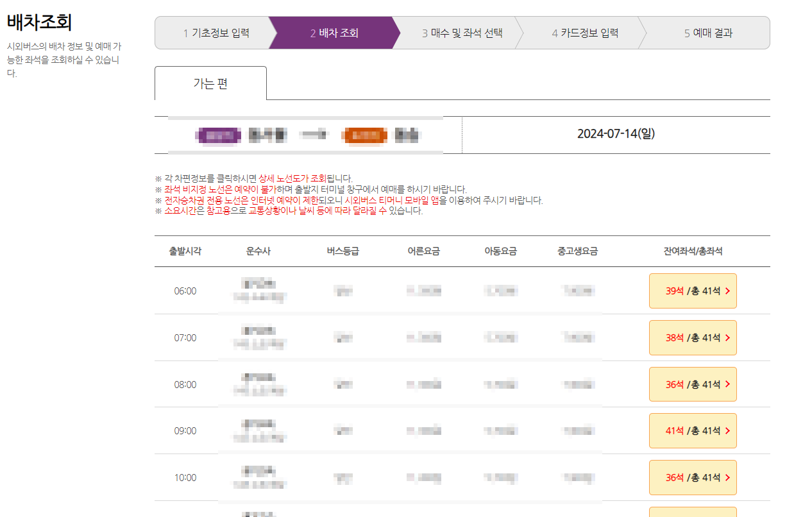Select seats for the 08:00 departure
812x517 pixels.
(693, 384)
